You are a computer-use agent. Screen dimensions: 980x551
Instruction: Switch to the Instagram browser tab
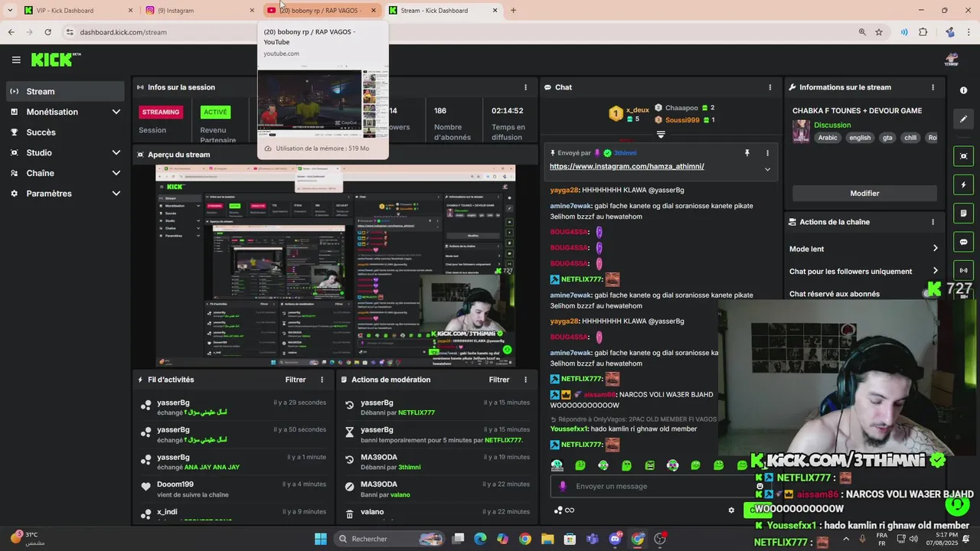pyautogui.click(x=199, y=11)
